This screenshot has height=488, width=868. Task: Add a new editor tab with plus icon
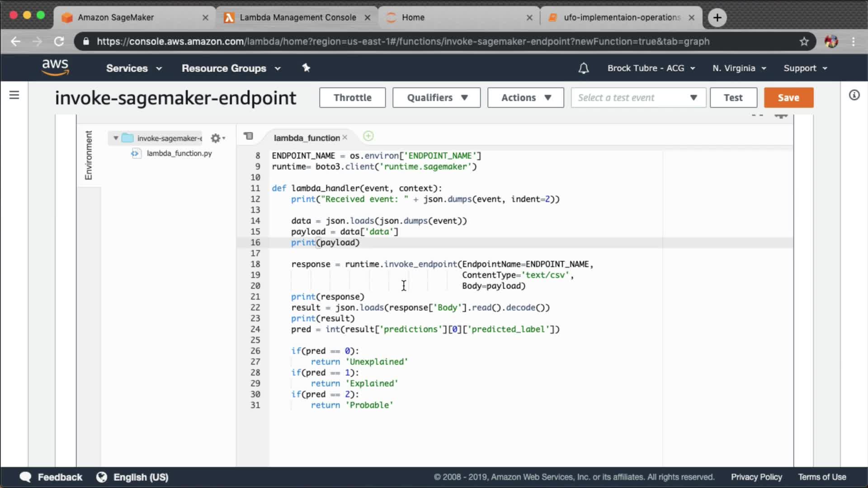pos(368,136)
